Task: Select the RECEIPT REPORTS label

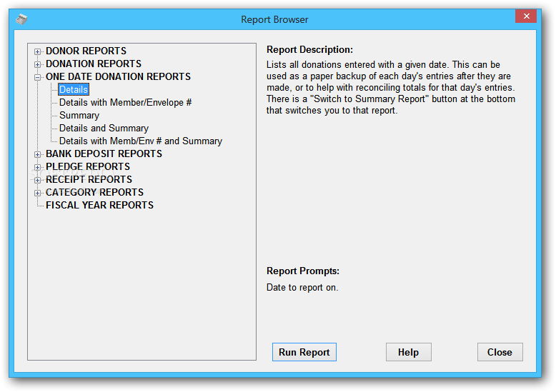Action: pos(89,179)
